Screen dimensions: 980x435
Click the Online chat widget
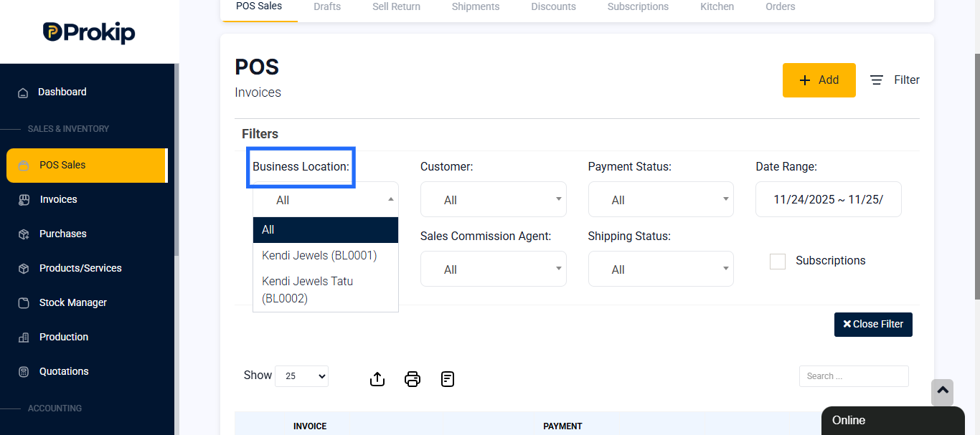pyautogui.click(x=893, y=421)
